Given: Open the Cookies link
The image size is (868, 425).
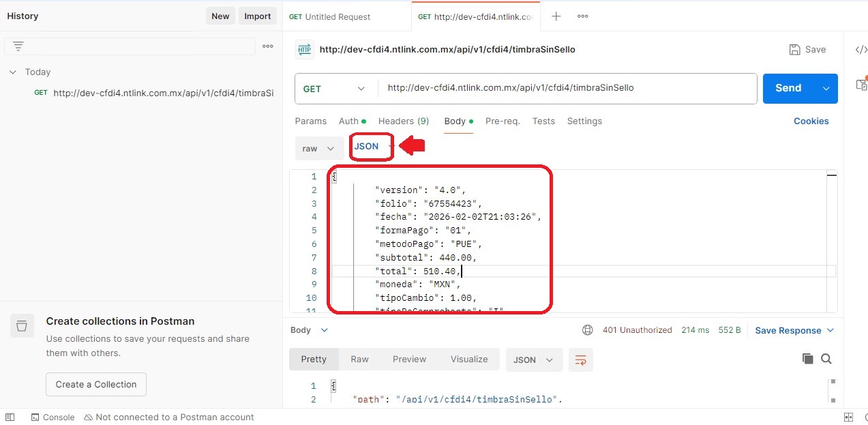Looking at the screenshot, I should pyautogui.click(x=811, y=121).
